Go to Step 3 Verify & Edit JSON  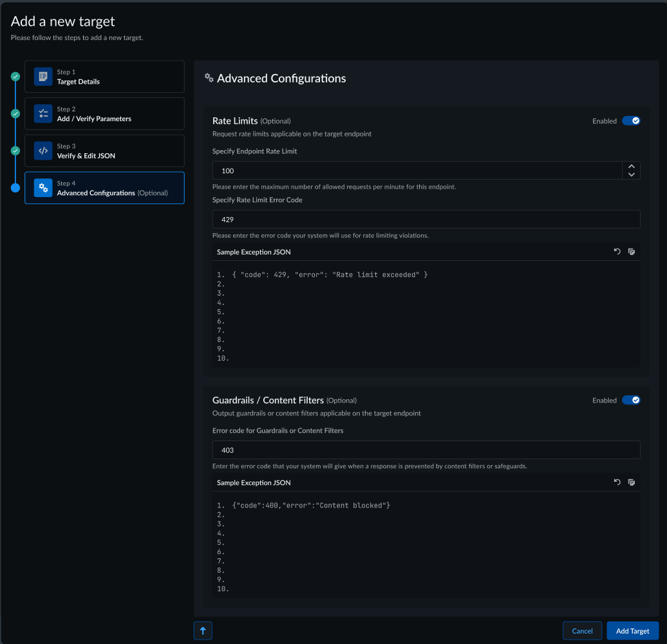click(x=104, y=151)
